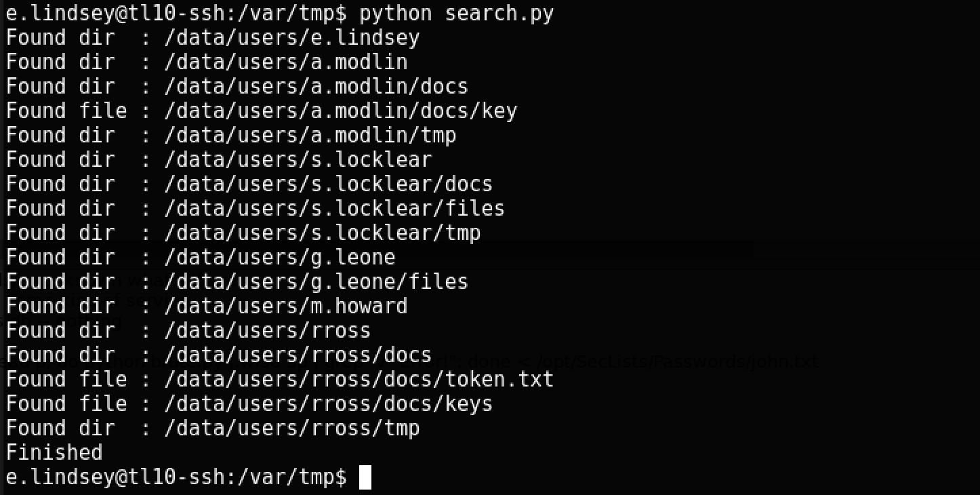
Task: Click the /data/users/g.leone/files path
Action: point(316,281)
